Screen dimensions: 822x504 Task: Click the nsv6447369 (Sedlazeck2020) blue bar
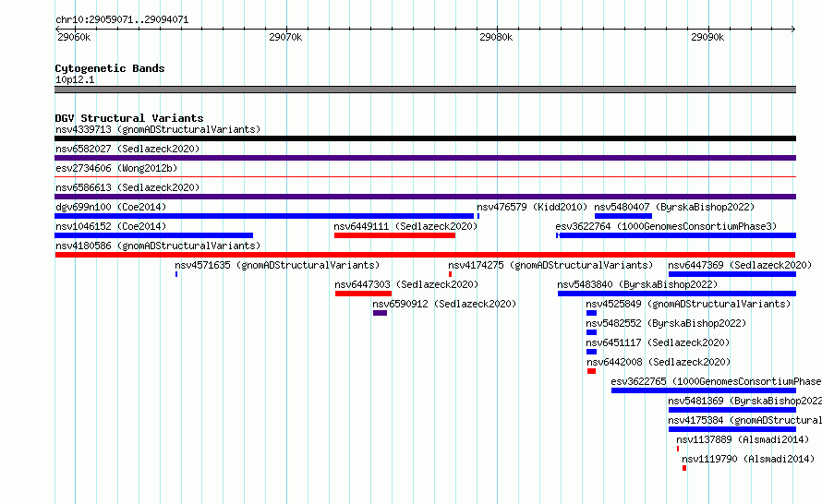point(732,274)
